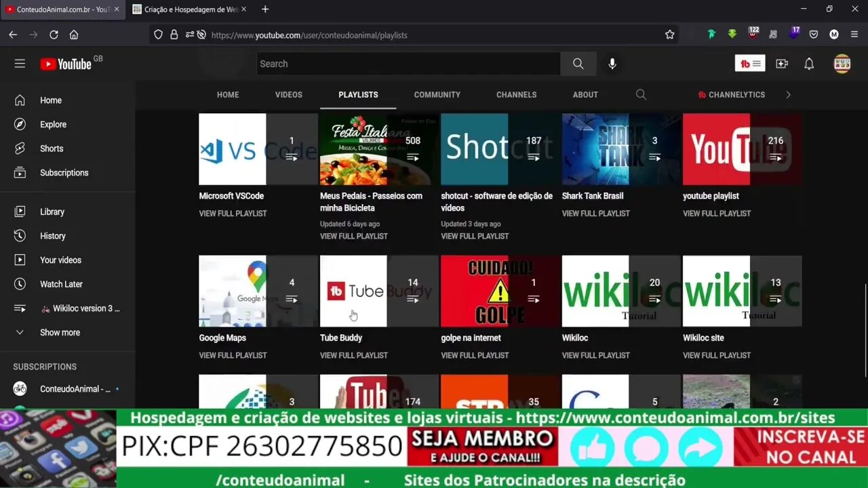The height and width of the screenshot is (488, 868).
Task: Open the Meus Pedais playlist thumbnail
Action: tap(379, 149)
